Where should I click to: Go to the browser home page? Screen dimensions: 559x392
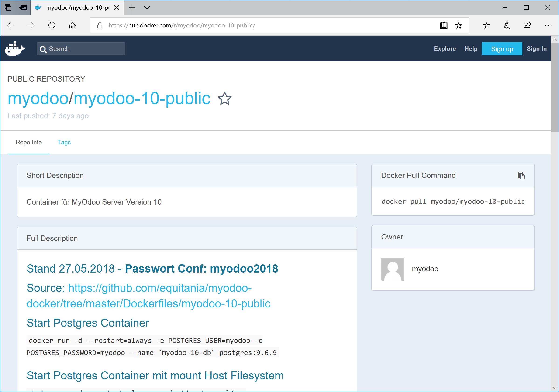click(72, 25)
